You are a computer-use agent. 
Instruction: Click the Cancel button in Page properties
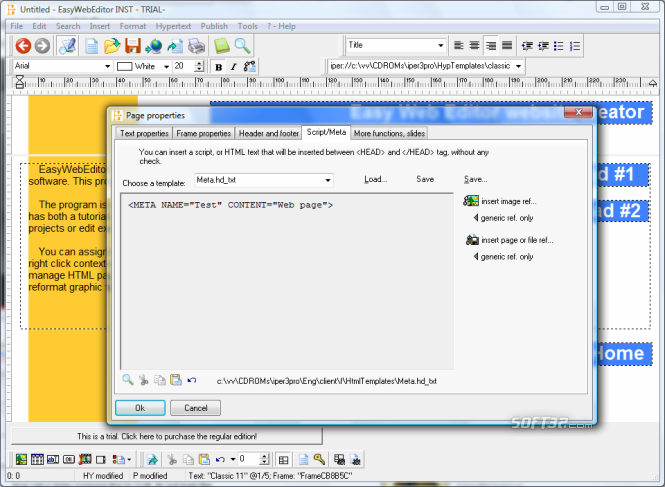(196, 408)
